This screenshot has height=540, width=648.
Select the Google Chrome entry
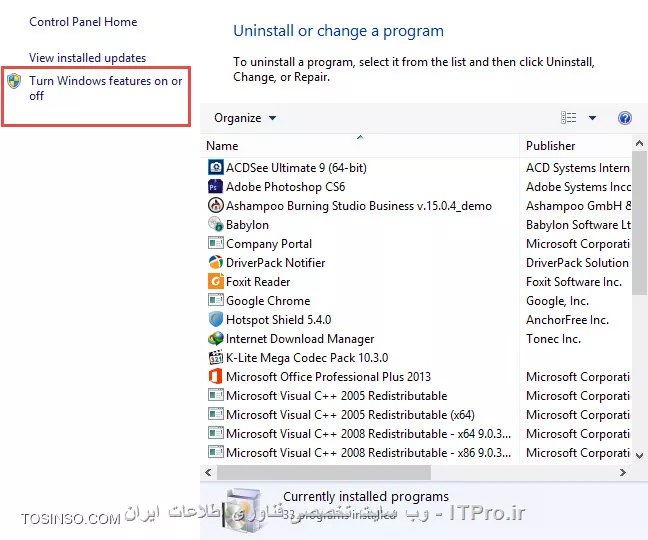click(x=268, y=301)
